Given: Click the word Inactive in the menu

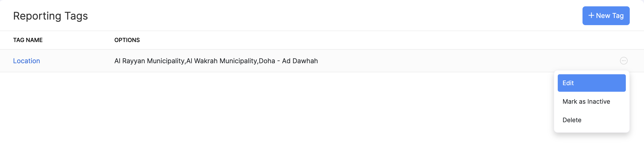Looking at the screenshot, I should (x=599, y=102).
